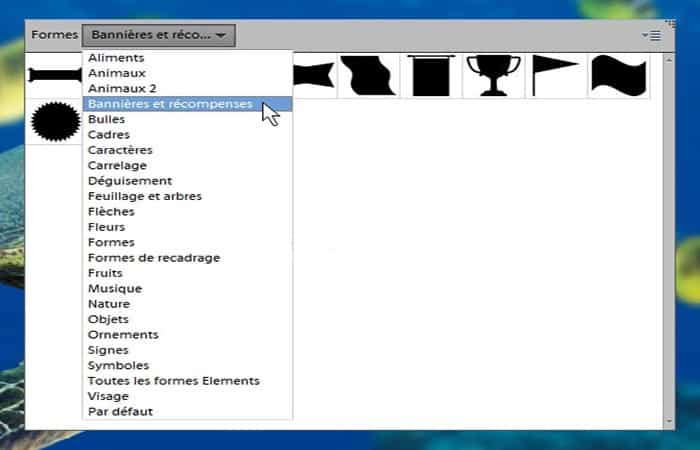
Task: Select Fruits category
Action: point(188,273)
